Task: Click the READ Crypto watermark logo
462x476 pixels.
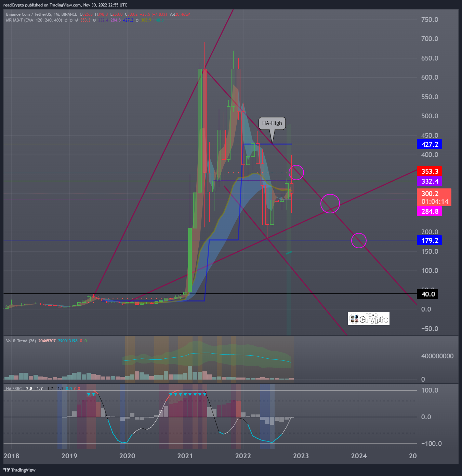Action: pos(369,319)
